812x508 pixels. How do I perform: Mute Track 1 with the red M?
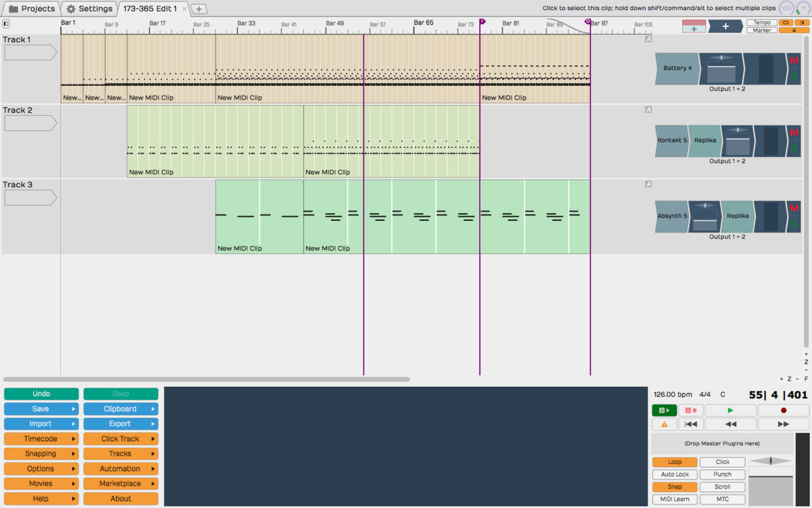(x=794, y=61)
